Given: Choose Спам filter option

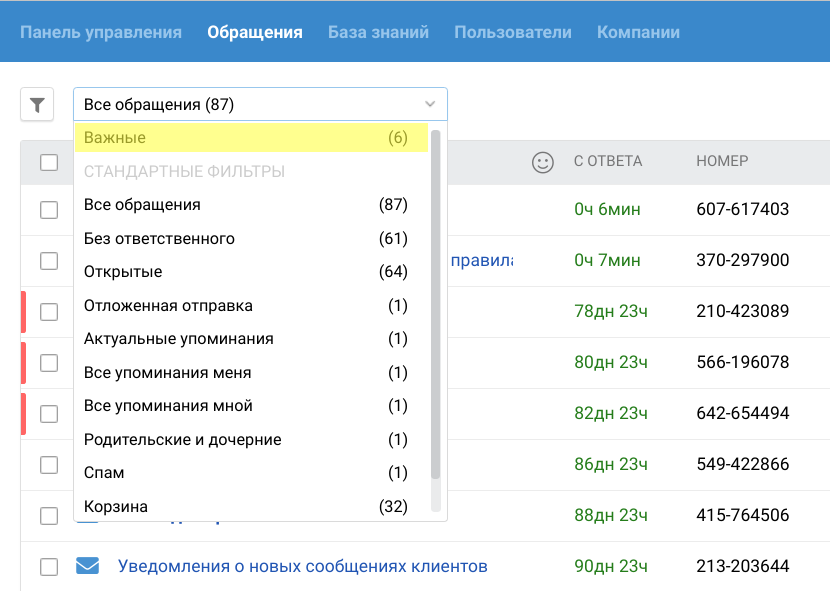Looking at the screenshot, I should pyautogui.click(x=251, y=473).
